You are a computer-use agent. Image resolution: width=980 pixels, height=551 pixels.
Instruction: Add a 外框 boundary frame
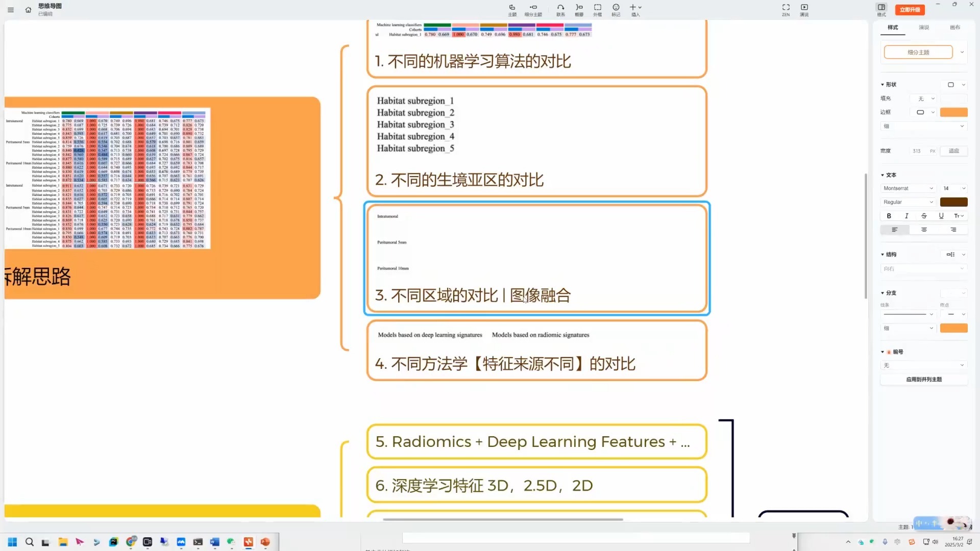[x=597, y=10]
